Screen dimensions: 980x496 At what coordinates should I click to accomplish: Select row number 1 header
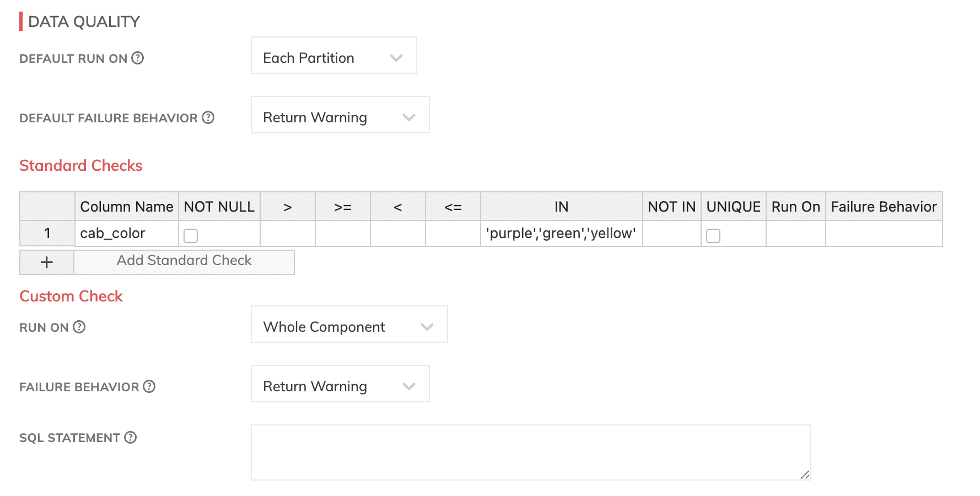pos(47,234)
